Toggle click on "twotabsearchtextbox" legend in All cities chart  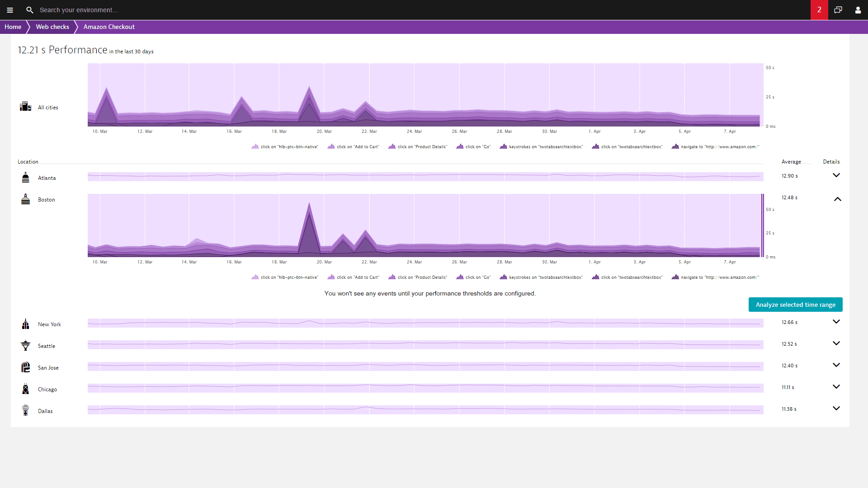pyautogui.click(x=627, y=146)
